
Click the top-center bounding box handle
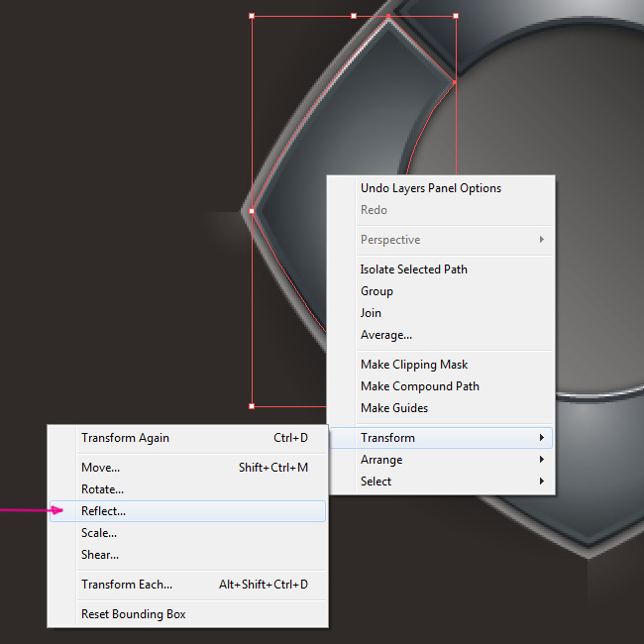point(354,16)
